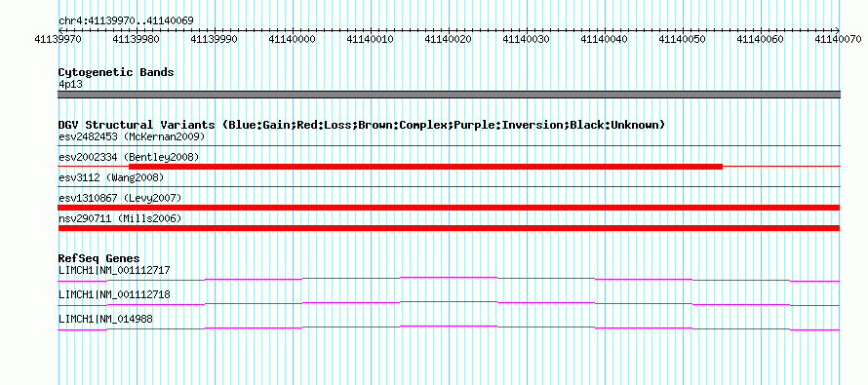Open variant nsv290711 (Mills2006) label

(x=120, y=218)
